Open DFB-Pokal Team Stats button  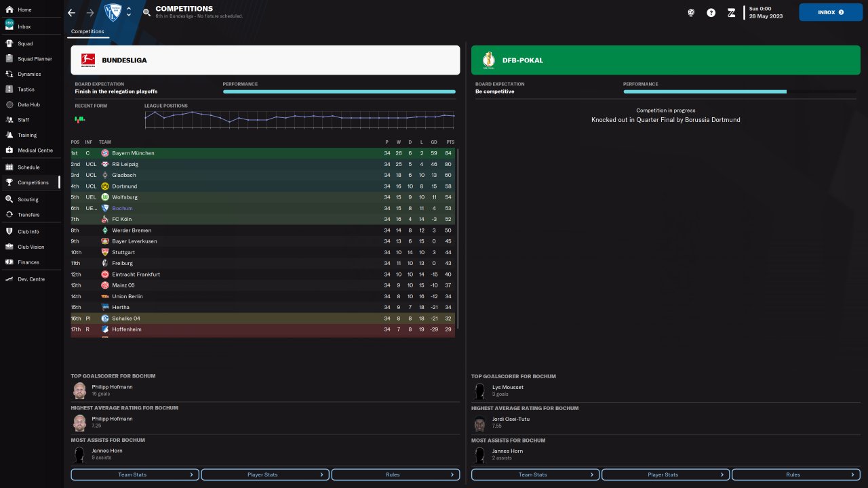(535, 474)
